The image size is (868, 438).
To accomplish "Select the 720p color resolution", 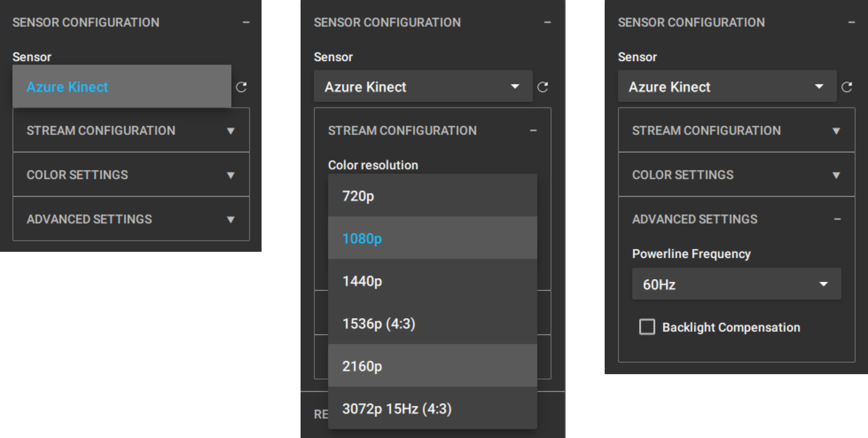I will [432, 196].
